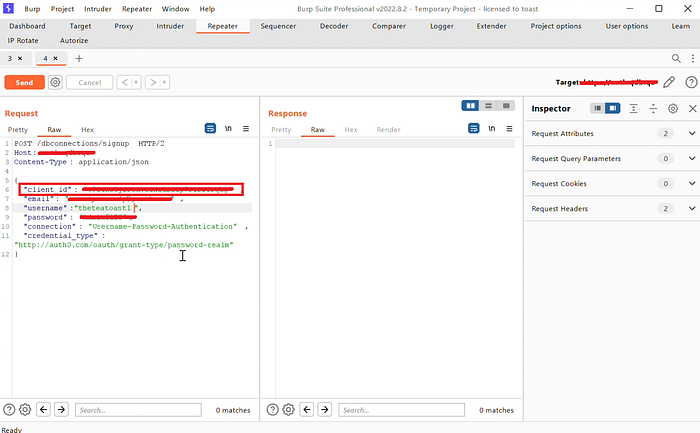Viewport: 700px width, 433px height.
Task: Close the Inspector panel
Action: point(692,108)
